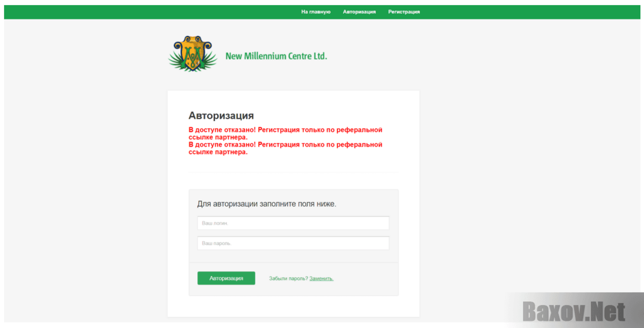Follow the Заменить password reset link
The width and height of the screenshot is (644, 328).
coord(321,278)
